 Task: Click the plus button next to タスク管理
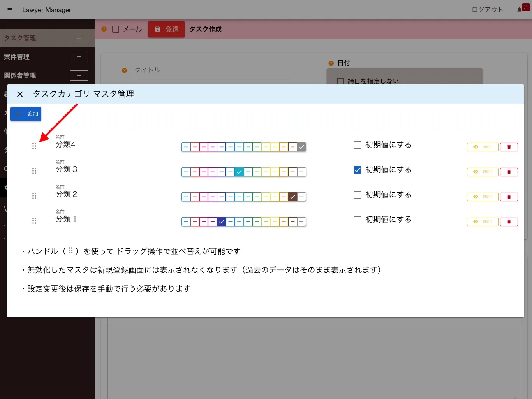[79, 38]
